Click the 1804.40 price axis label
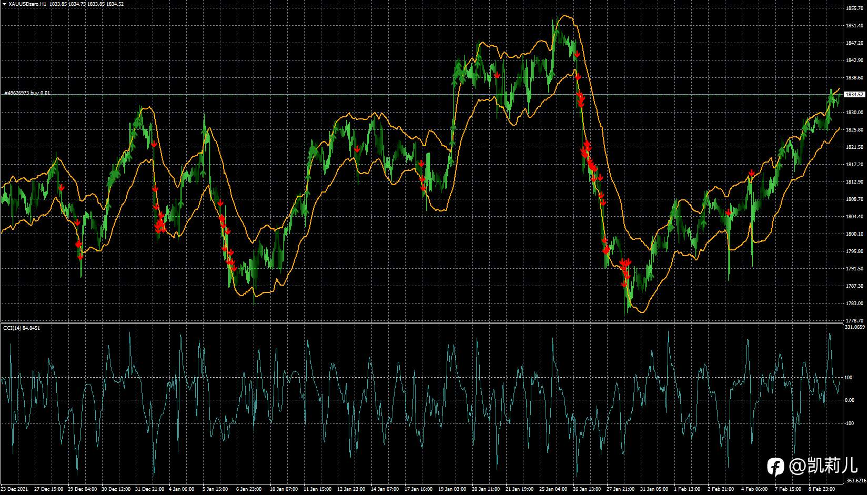Screen dimensions: 868x495 click(854, 217)
